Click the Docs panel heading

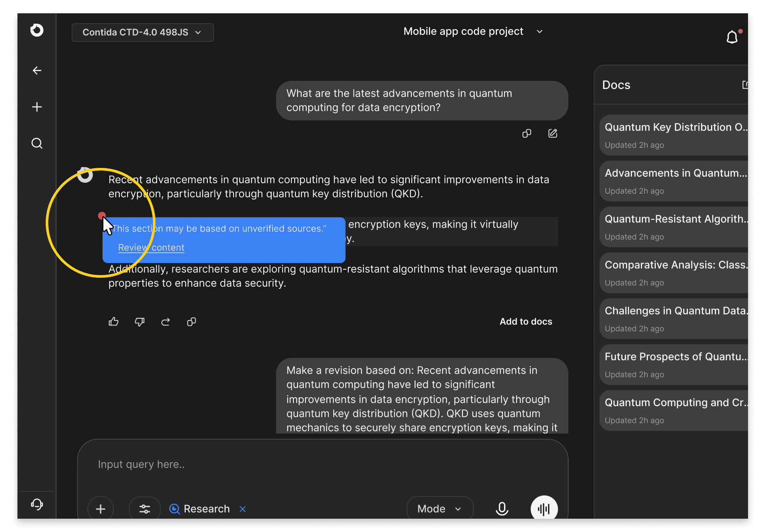coord(616,85)
